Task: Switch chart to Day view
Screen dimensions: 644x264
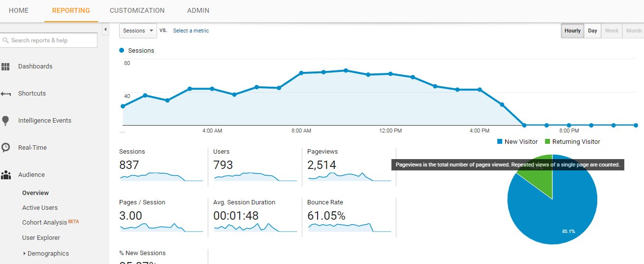Action: click(x=592, y=31)
